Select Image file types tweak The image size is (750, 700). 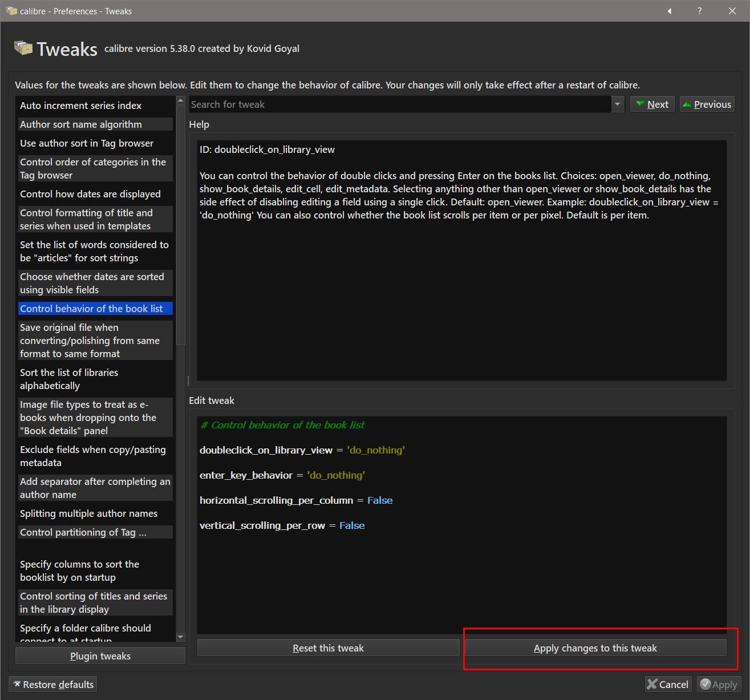[x=95, y=418]
